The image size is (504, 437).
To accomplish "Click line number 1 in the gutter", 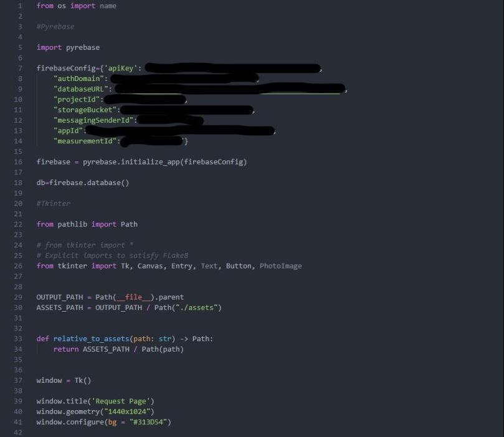I will (x=20, y=6).
